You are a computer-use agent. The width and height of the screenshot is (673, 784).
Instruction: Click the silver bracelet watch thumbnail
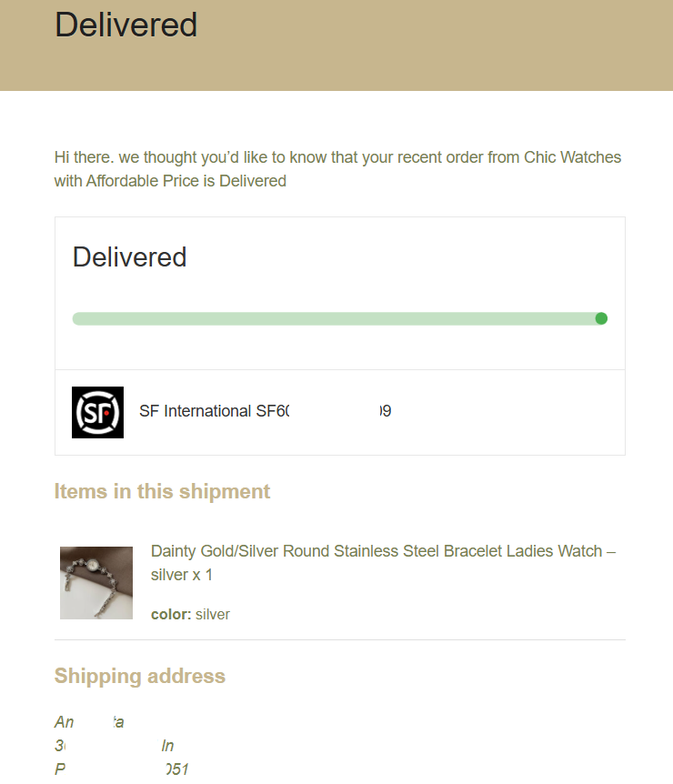pyautogui.click(x=96, y=583)
